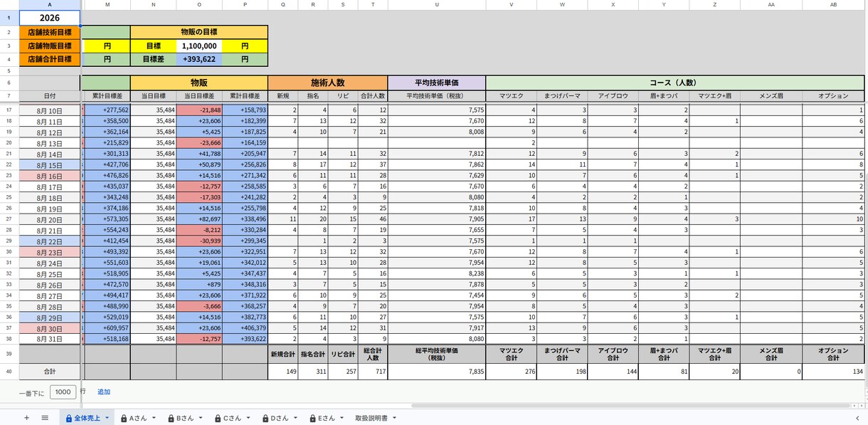Switch to the Cさん sheet tab
The height and width of the screenshot is (425, 868).
tap(233, 418)
